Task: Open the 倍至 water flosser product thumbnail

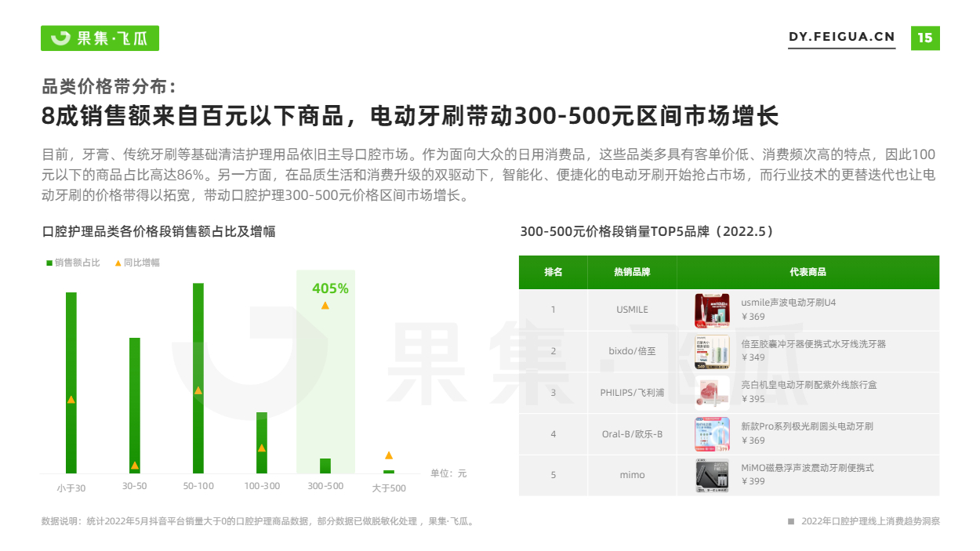Action: coord(712,352)
